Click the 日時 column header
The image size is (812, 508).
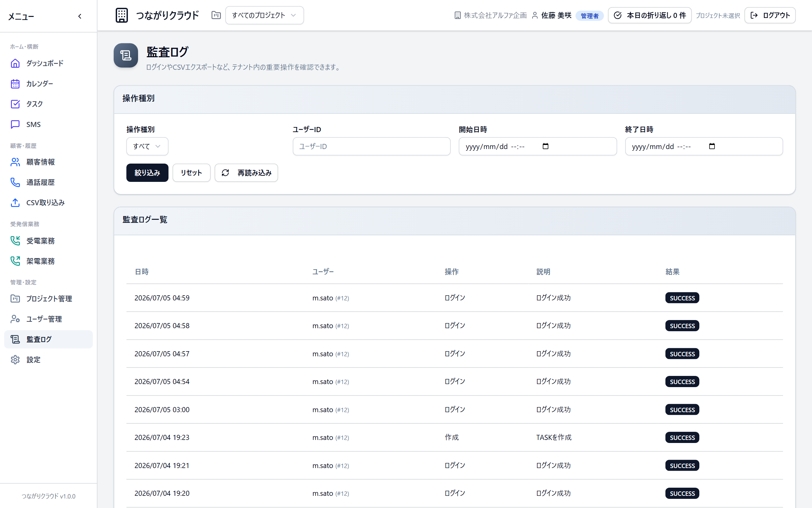pyautogui.click(x=142, y=272)
